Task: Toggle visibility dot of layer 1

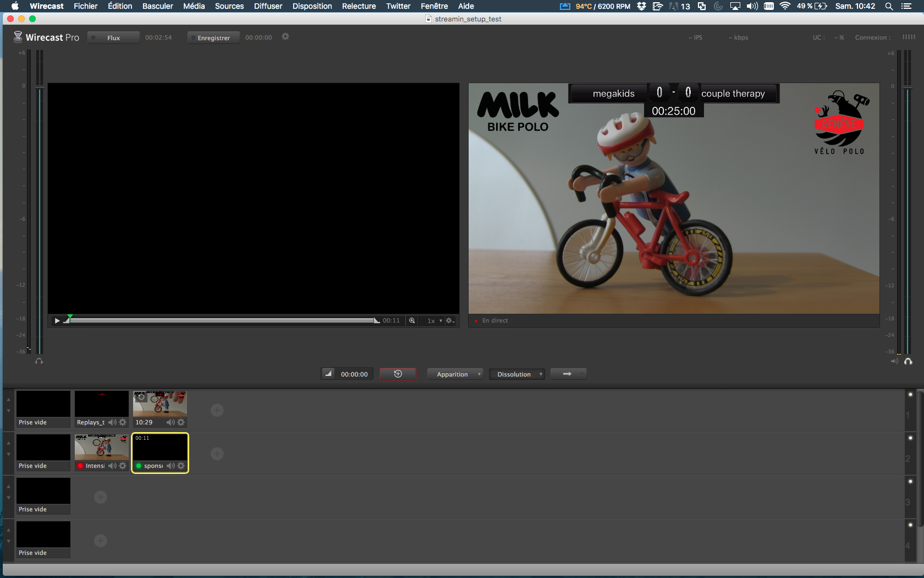Action: click(x=910, y=394)
